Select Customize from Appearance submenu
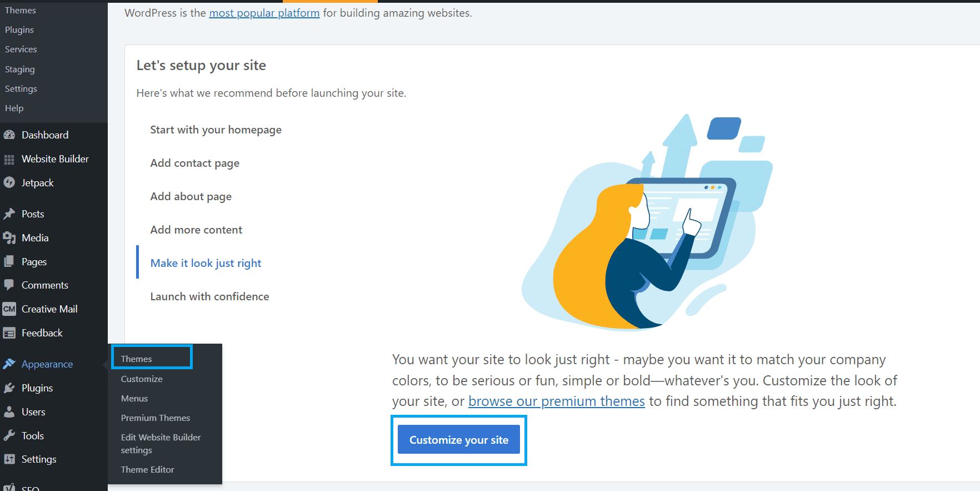 142,379
